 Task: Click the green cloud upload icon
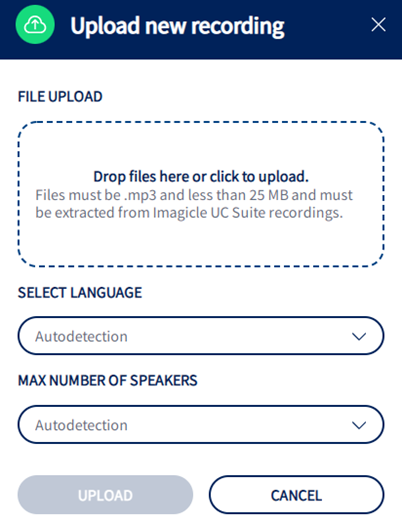[x=35, y=25]
